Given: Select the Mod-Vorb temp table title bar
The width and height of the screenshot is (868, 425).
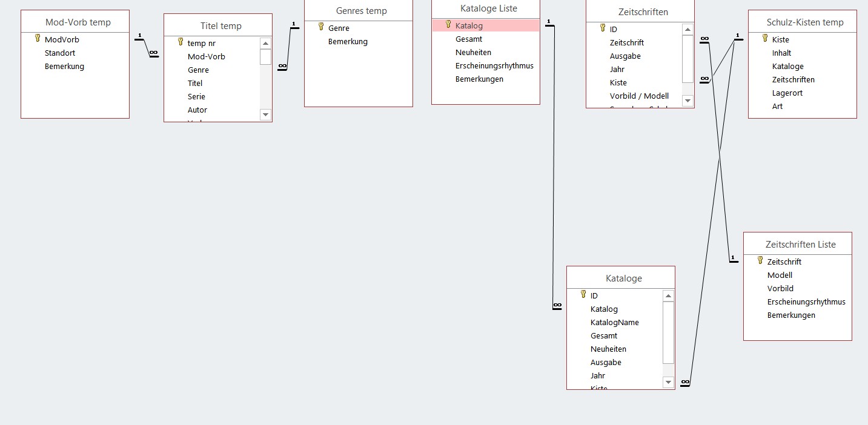Looking at the screenshot, I should (75, 22).
